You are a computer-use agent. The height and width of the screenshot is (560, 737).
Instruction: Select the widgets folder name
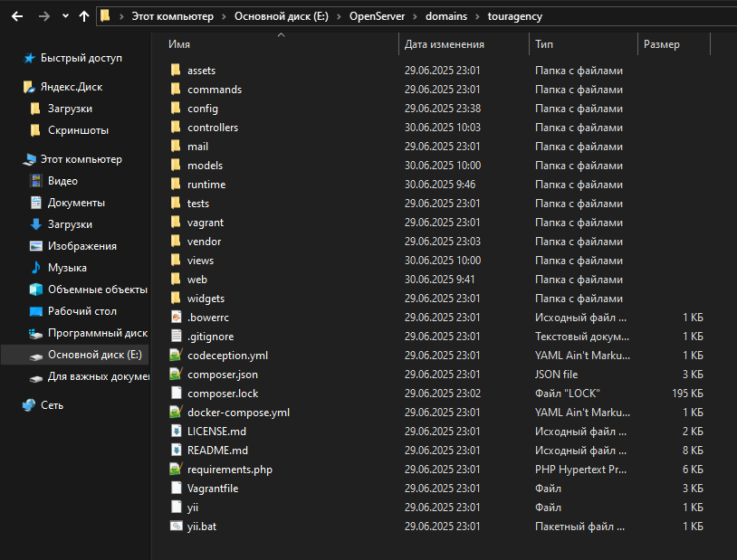pyautogui.click(x=206, y=299)
